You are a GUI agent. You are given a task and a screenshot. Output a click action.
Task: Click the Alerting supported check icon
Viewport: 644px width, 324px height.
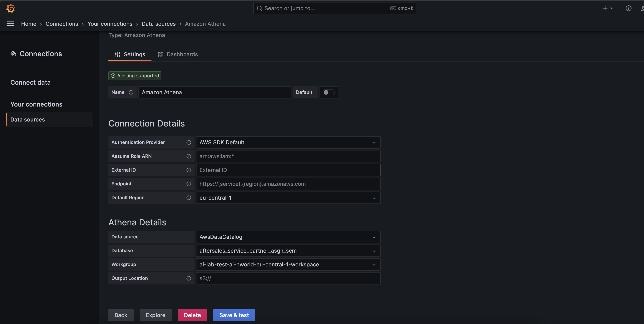tap(113, 76)
